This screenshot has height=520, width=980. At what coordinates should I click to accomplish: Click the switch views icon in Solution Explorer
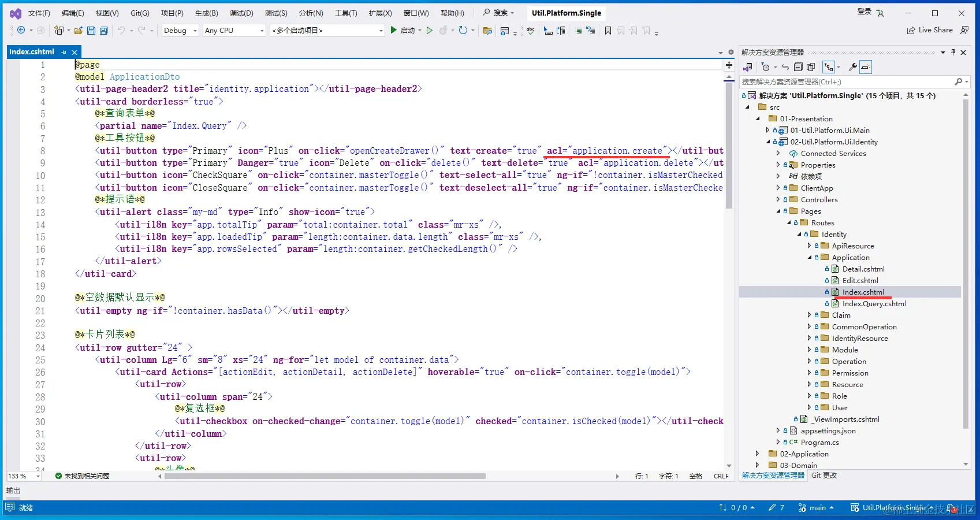pos(748,67)
